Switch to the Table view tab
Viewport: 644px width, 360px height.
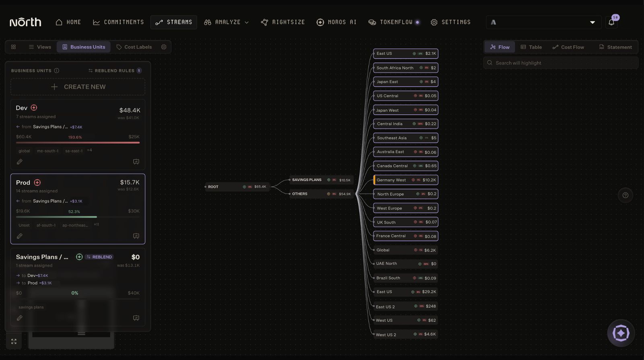[x=531, y=47]
